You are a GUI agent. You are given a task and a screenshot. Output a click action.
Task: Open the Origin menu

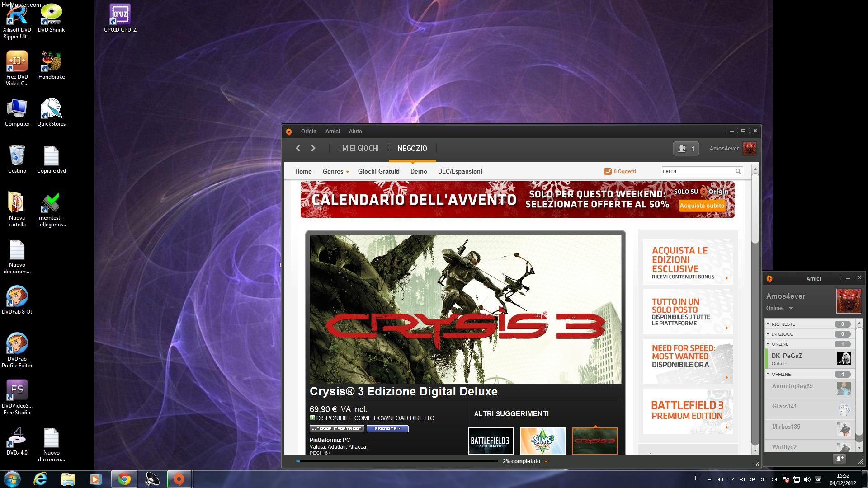click(x=309, y=131)
